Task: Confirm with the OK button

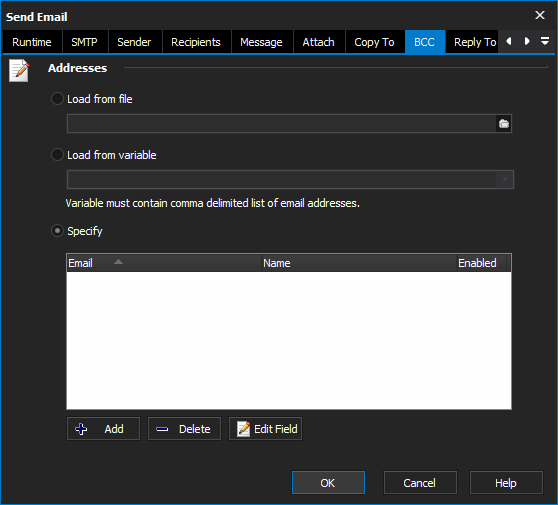Action: [x=328, y=483]
